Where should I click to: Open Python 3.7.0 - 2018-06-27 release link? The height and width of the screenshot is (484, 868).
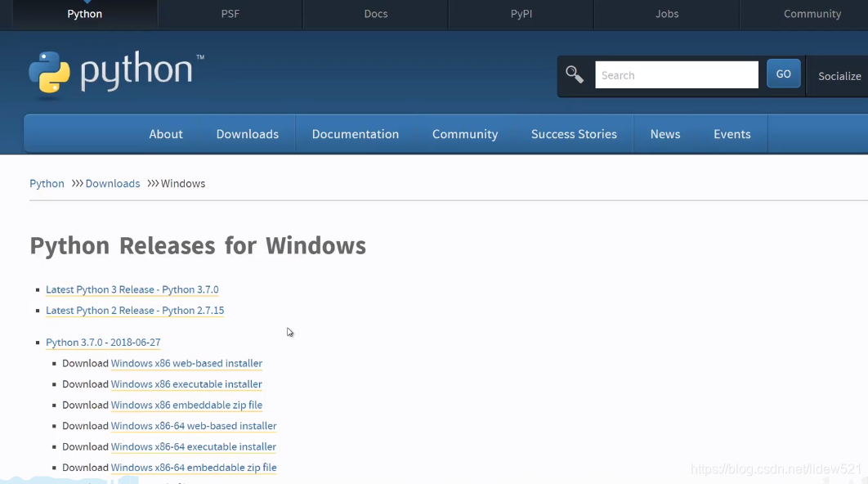(103, 343)
